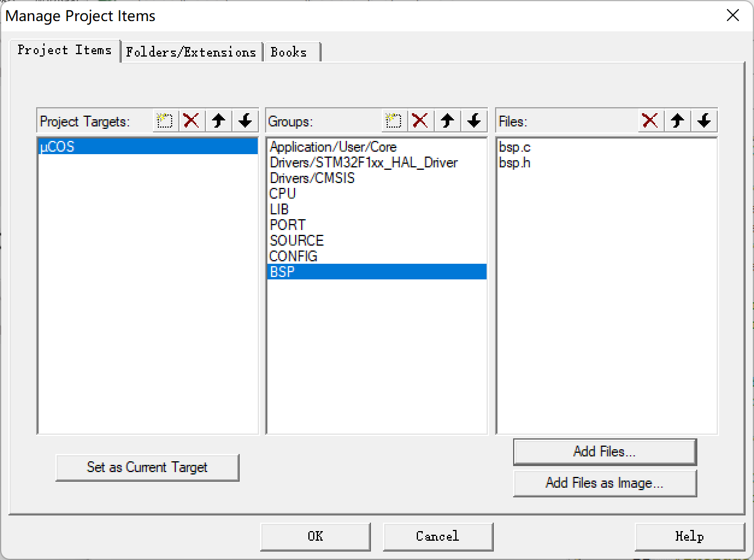Move the selected group down using the arrow icon
754x560 pixels.
[474, 120]
